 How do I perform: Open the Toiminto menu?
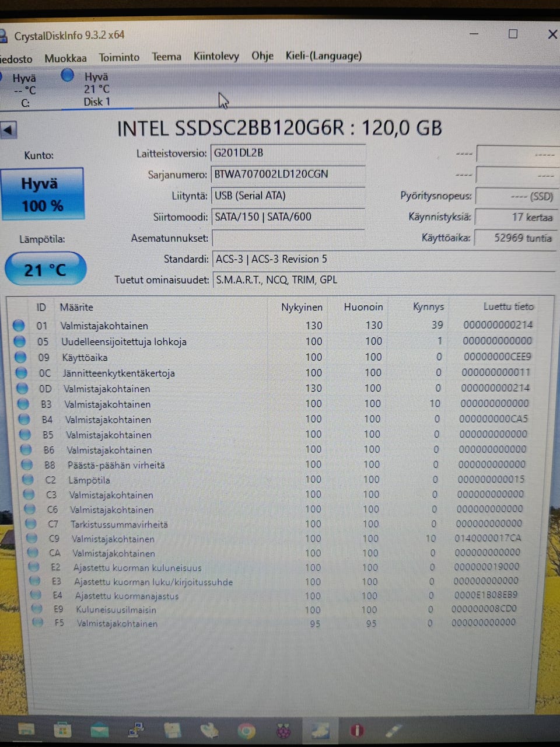click(x=119, y=57)
